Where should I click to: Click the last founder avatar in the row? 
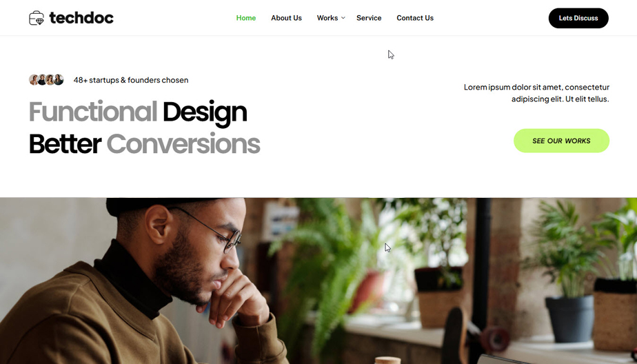click(x=59, y=80)
